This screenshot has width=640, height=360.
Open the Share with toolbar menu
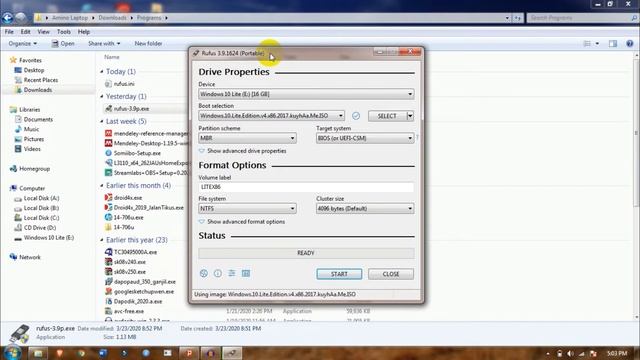(104, 43)
